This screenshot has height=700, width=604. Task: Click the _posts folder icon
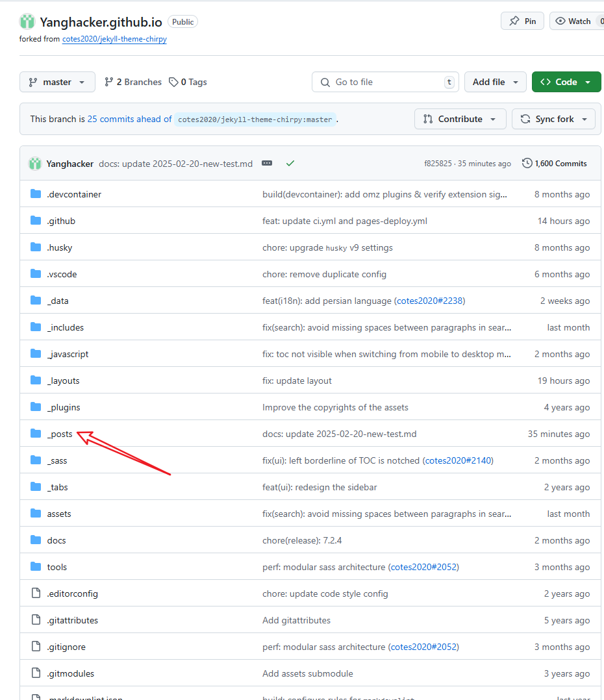point(36,434)
